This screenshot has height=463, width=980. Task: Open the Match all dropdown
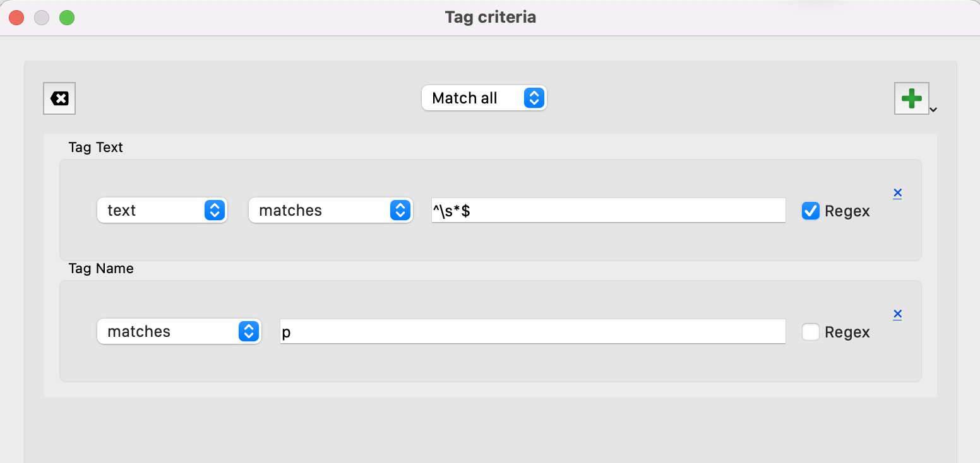click(x=484, y=98)
